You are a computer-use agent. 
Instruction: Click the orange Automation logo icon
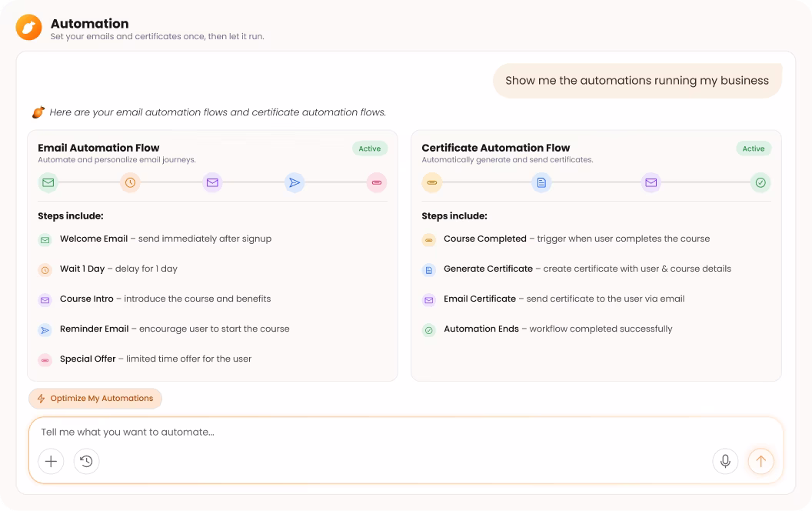(28, 28)
